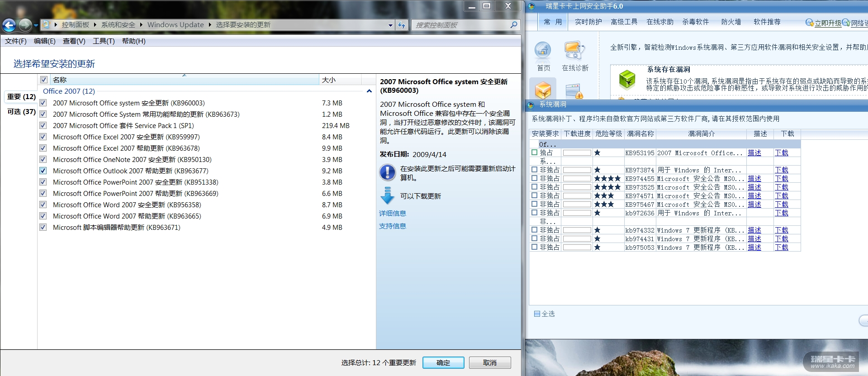The width and height of the screenshot is (868, 376).
Task: Click the control panel icon in the address bar
Action: pyautogui.click(x=46, y=24)
